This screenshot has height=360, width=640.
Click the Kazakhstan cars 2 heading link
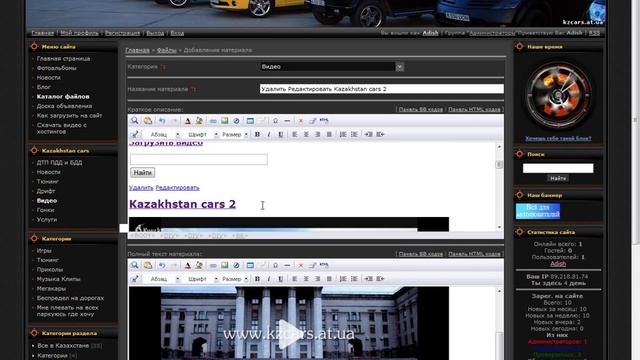(182, 204)
